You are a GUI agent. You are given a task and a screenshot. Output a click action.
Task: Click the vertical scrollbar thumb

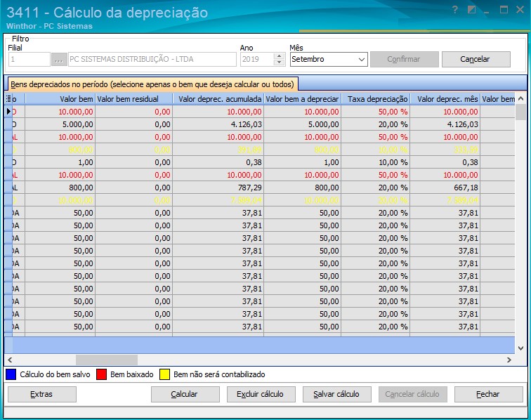point(520,112)
